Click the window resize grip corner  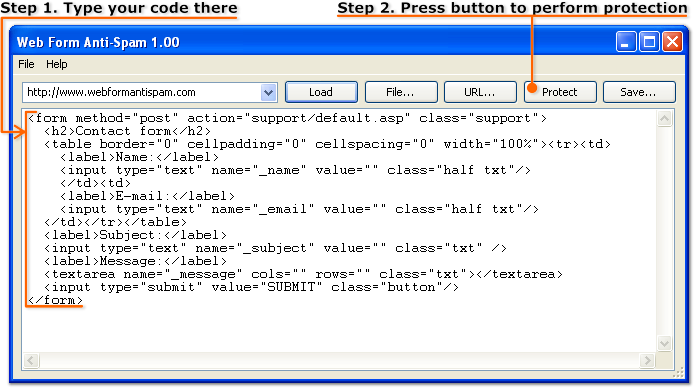(x=679, y=374)
